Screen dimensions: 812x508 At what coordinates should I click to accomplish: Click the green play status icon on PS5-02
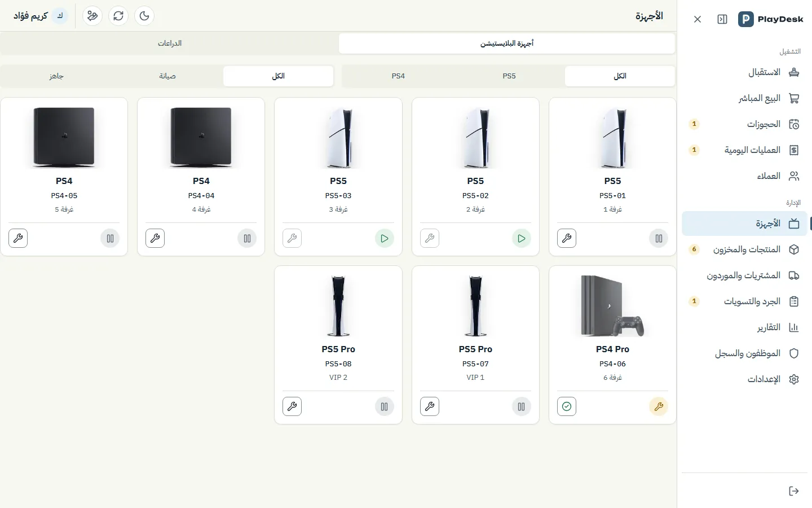pyautogui.click(x=522, y=238)
